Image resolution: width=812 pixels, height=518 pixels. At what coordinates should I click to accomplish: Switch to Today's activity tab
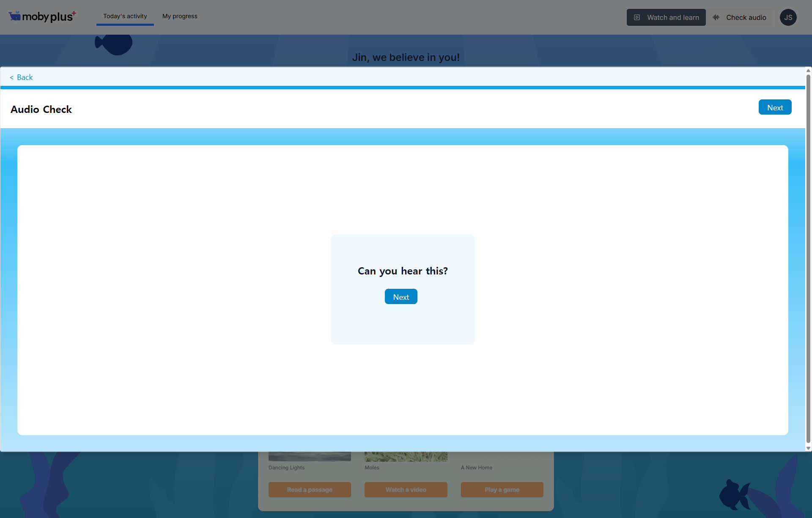[125, 16]
